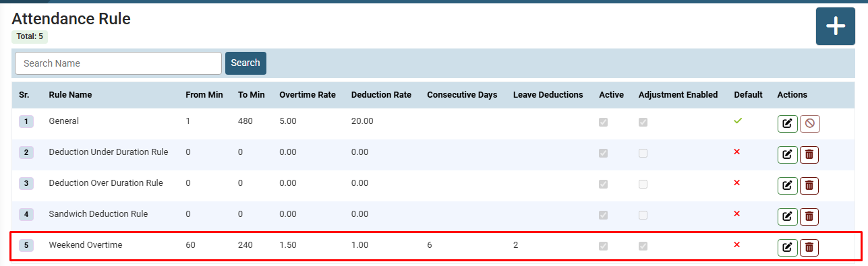Edit the General rule
This screenshot has width=868, height=266.
point(787,124)
